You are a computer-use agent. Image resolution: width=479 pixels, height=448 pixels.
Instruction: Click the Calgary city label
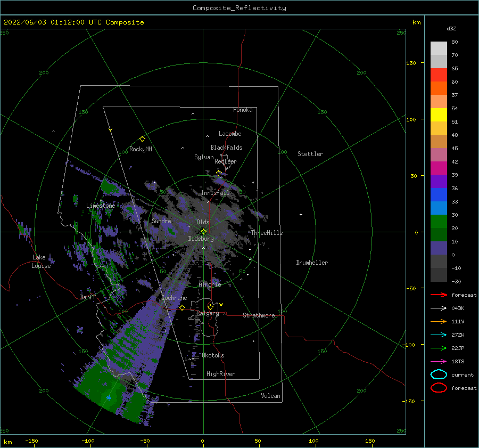click(208, 313)
